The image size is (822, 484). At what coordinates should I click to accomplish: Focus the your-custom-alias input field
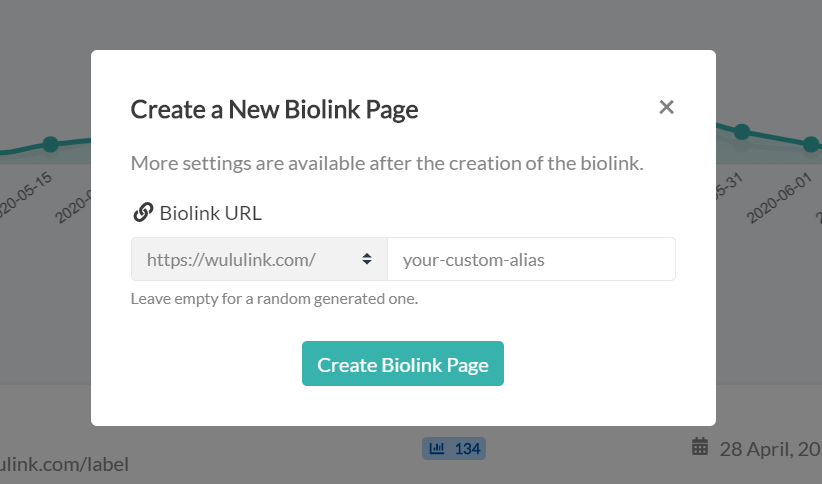(x=532, y=259)
